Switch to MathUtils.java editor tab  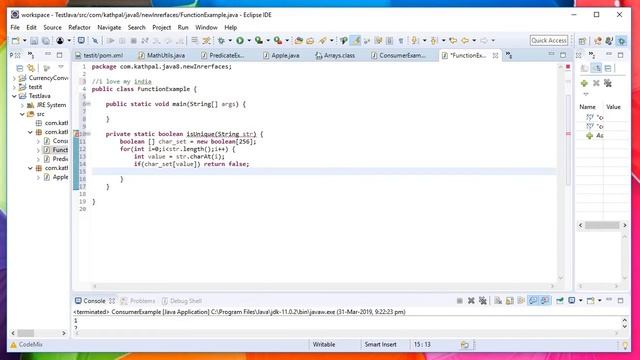click(161, 55)
